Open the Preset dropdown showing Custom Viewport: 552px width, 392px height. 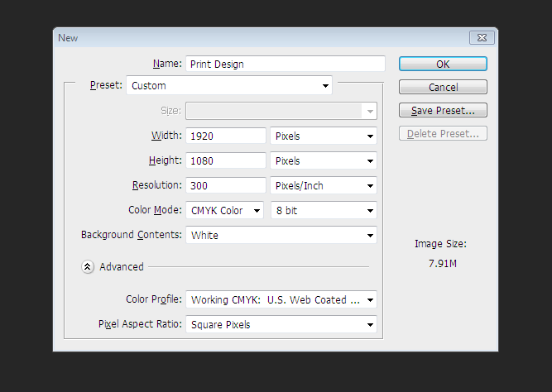pos(229,85)
